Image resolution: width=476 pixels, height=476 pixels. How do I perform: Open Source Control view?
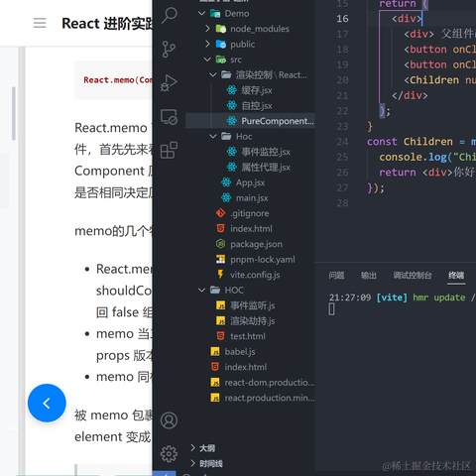click(170, 50)
